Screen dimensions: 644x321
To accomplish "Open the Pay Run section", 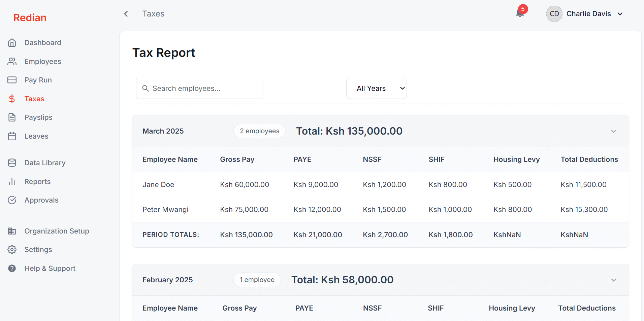I will [38, 80].
